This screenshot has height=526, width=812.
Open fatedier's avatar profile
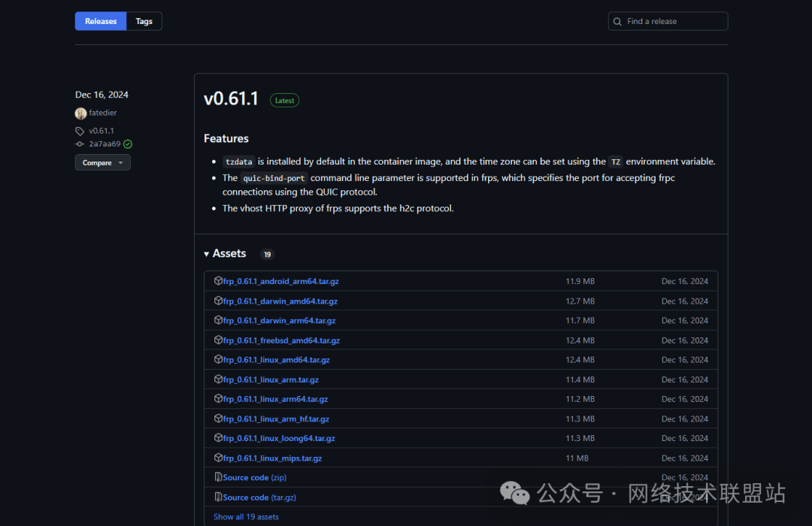click(x=80, y=113)
